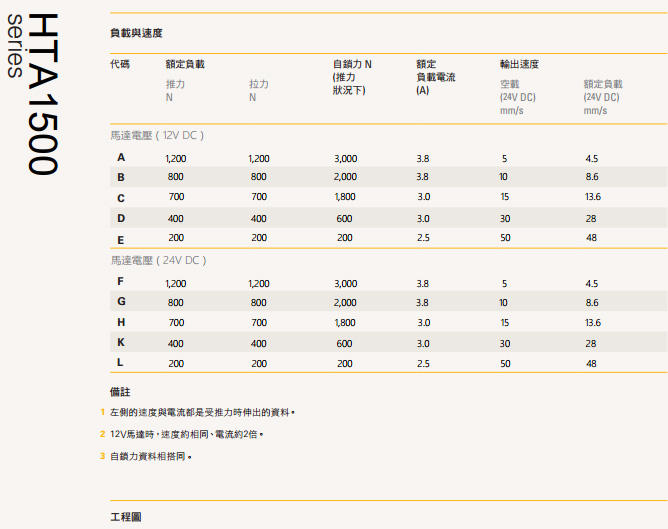The width and height of the screenshot is (668, 529).
Task: Select the self-lock value 1,800 in row C
Action: (x=345, y=197)
